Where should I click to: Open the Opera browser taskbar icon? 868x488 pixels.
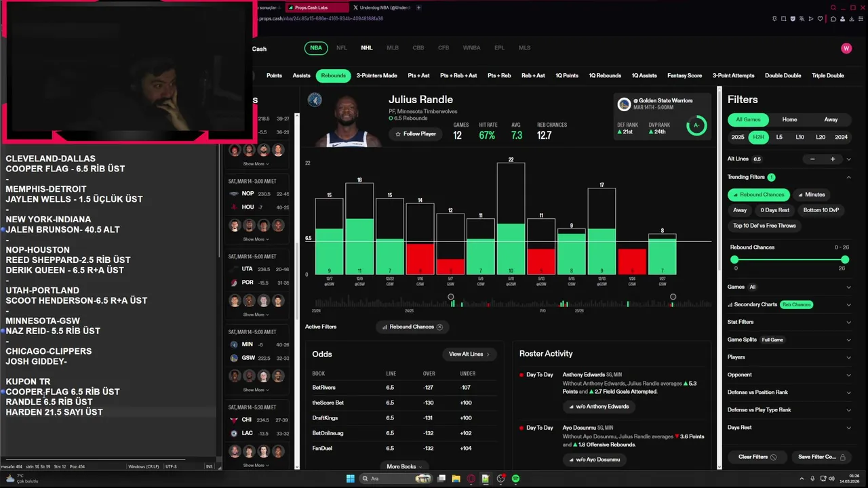click(x=471, y=479)
